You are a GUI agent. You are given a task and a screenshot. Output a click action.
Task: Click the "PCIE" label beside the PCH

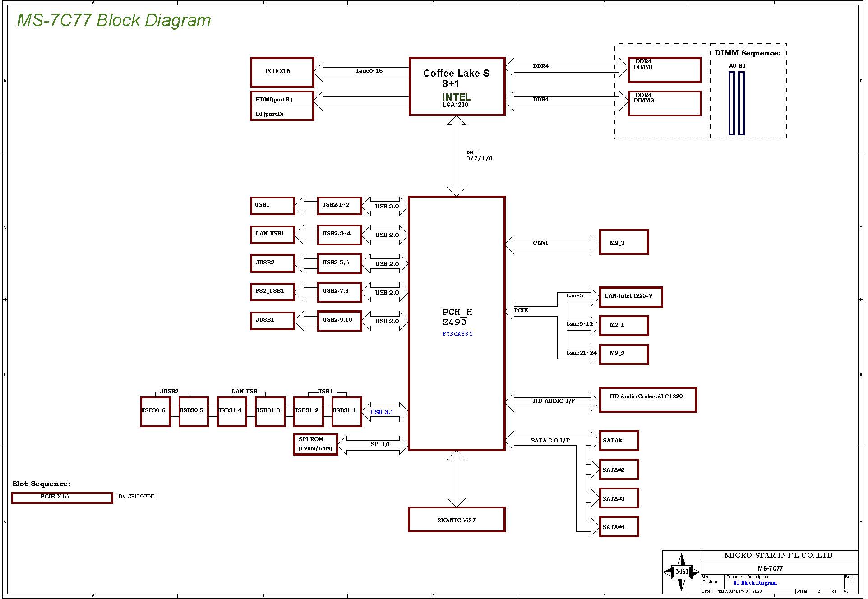521,310
